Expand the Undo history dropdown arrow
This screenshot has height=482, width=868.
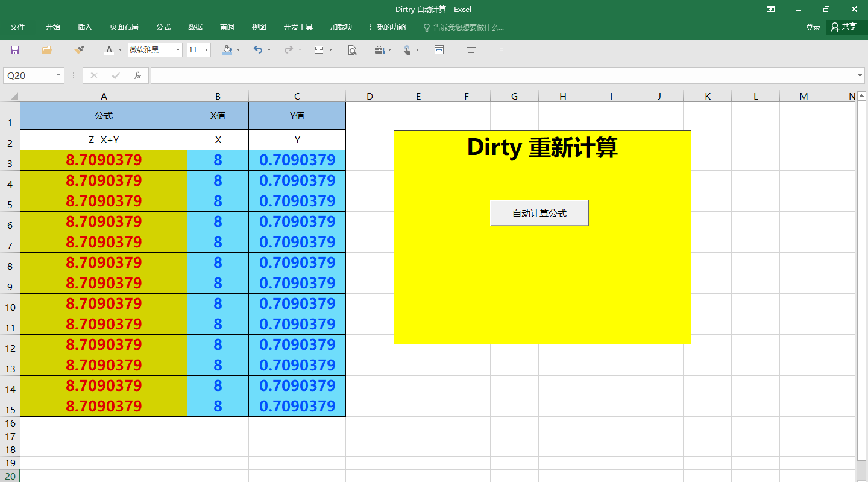click(269, 50)
